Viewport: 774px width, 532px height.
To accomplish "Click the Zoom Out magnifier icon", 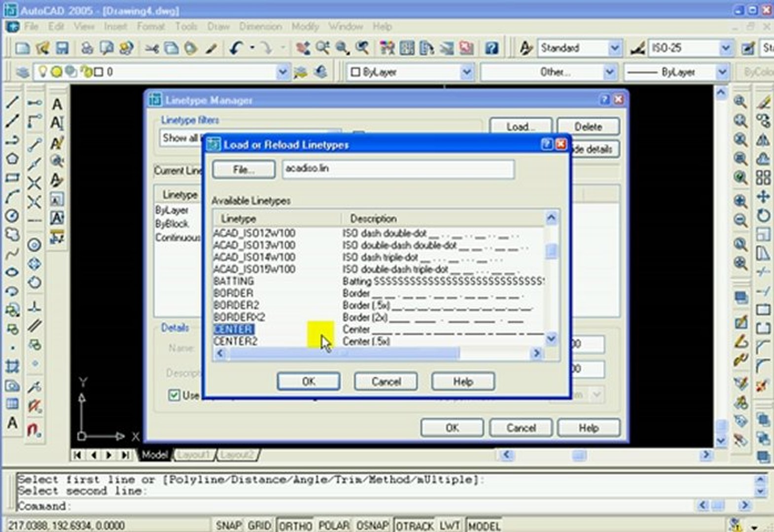I will (x=740, y=220).
